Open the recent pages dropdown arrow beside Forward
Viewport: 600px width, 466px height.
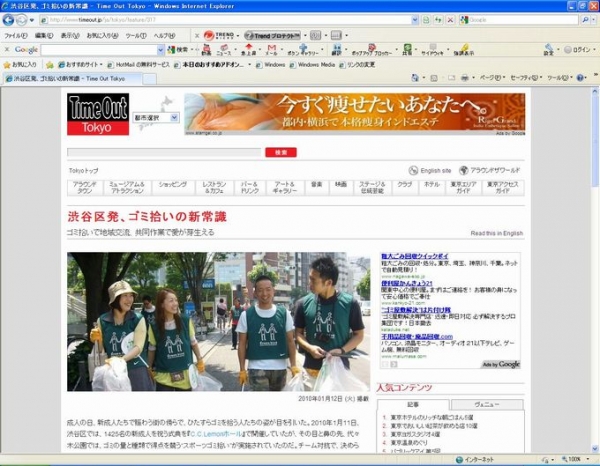click(x=32, y=20)
